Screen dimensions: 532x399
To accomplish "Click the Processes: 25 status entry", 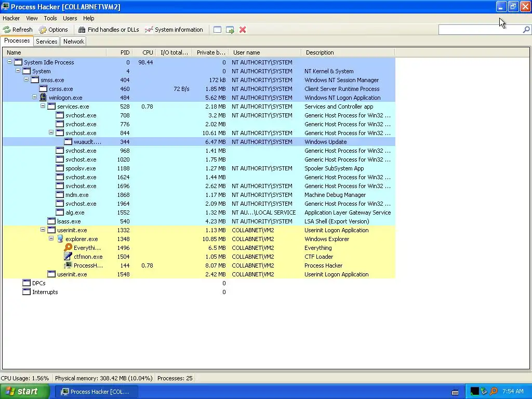I will click(175, 378).
